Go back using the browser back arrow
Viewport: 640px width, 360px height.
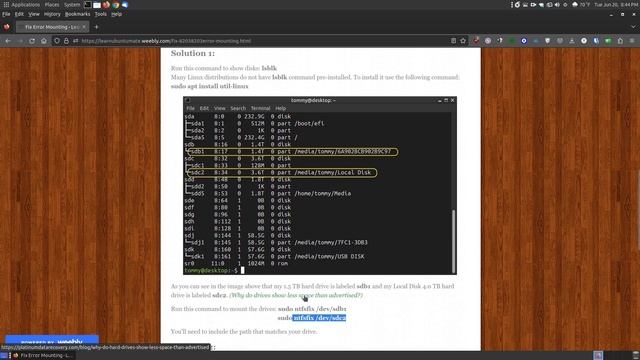click(8, 41)
